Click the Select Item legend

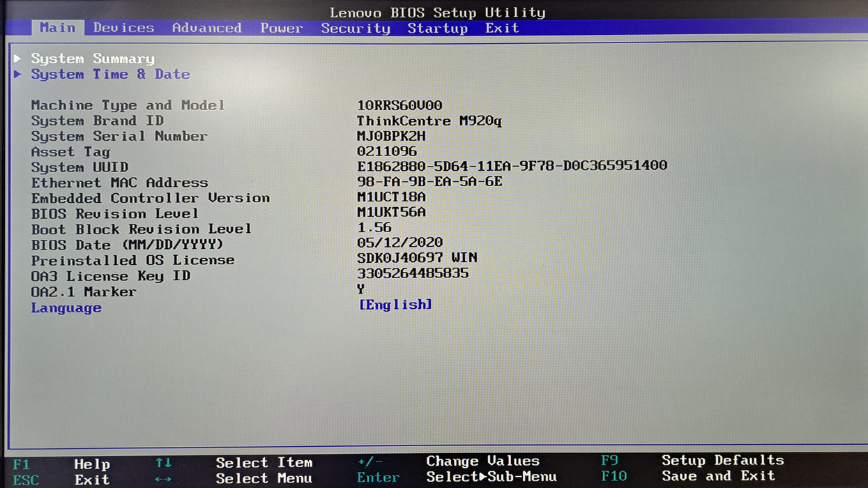click(264, 462)
